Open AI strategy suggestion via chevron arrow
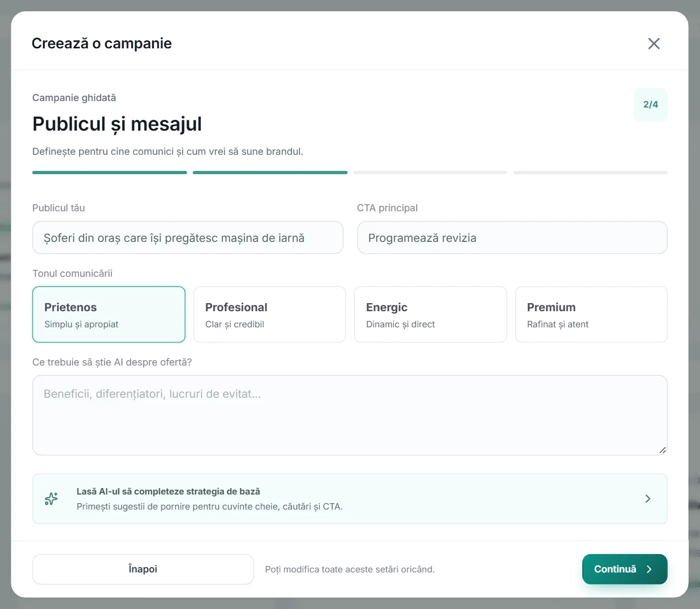700x609 pixels. point(648,499)
